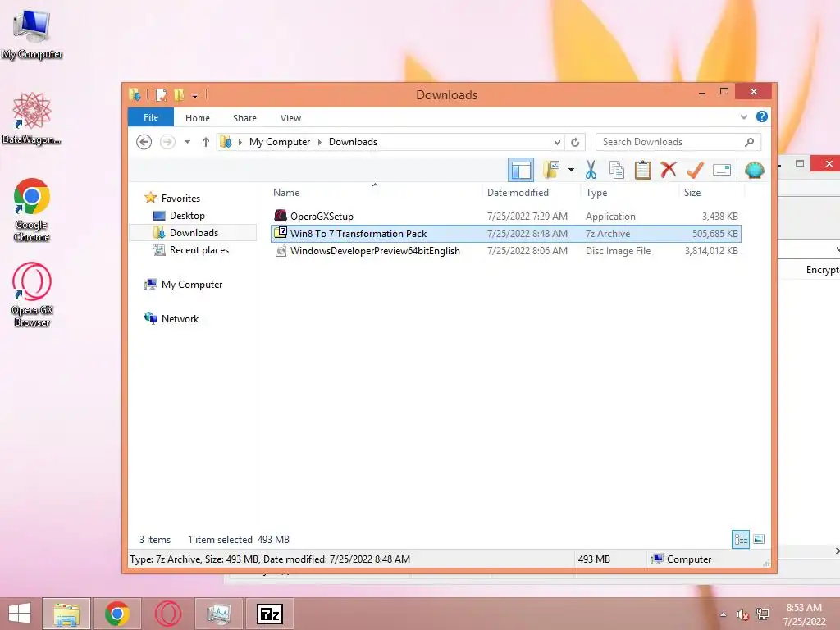Sort by the Date modified column
Image resolution: width=840 pixels, height=630 pixels.
[518, 192]
